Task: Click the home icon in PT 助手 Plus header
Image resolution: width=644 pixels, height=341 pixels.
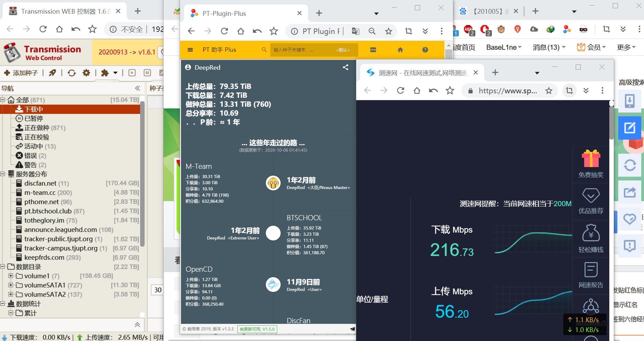Action: (x=400, y=50)
